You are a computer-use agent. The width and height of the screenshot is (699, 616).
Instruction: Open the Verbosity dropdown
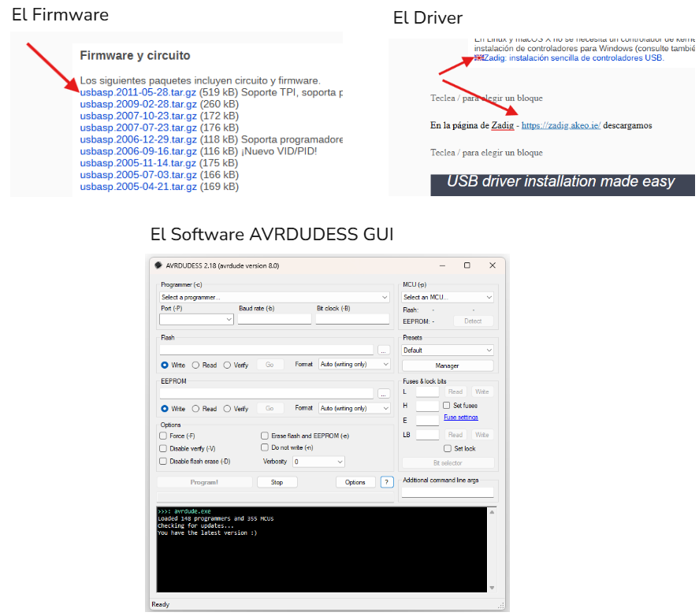[x=318, y=462]
